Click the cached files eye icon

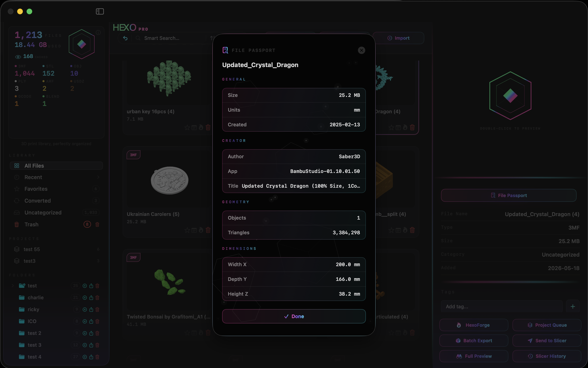pos(18,57)
